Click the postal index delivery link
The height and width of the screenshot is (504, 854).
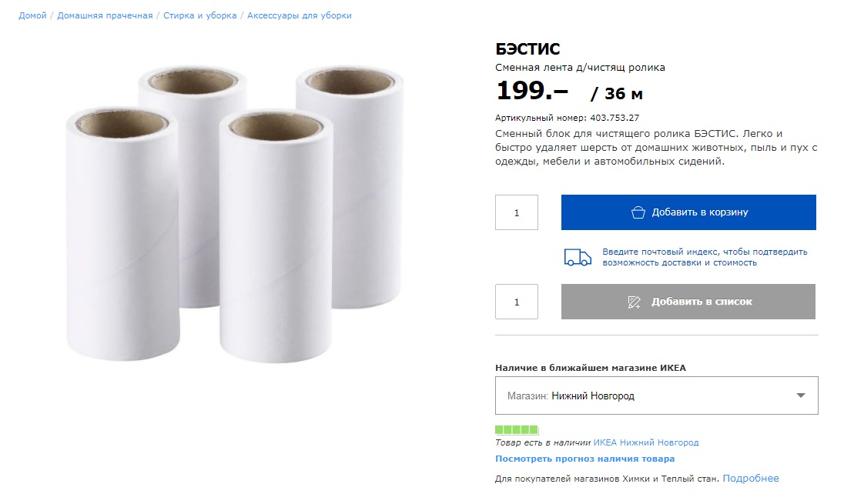705,257
